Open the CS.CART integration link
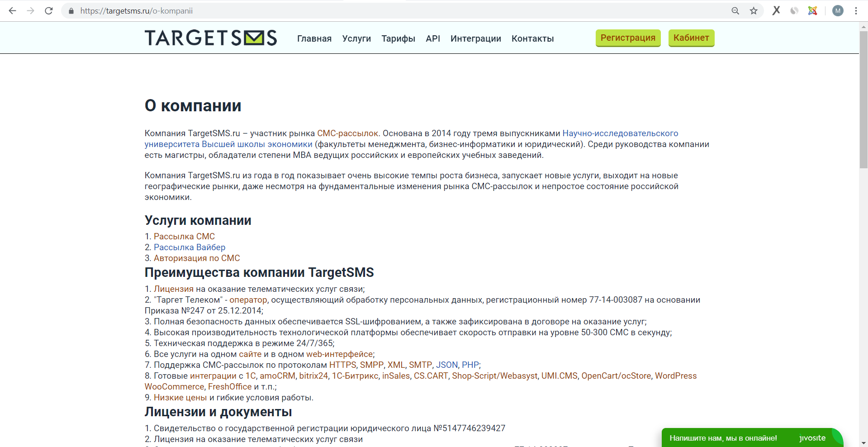868x447 pixels. point(431,376)
